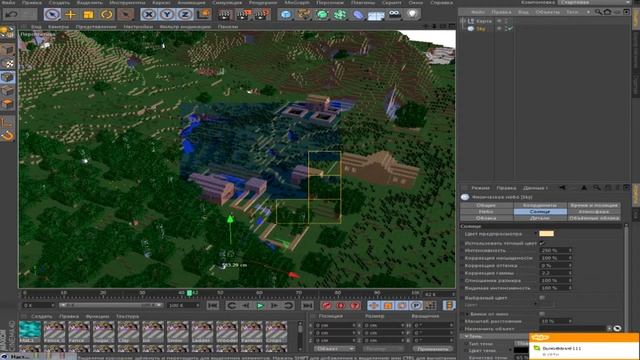Select the Sky object in the object manager
The image size is (640, 360).
480,29
